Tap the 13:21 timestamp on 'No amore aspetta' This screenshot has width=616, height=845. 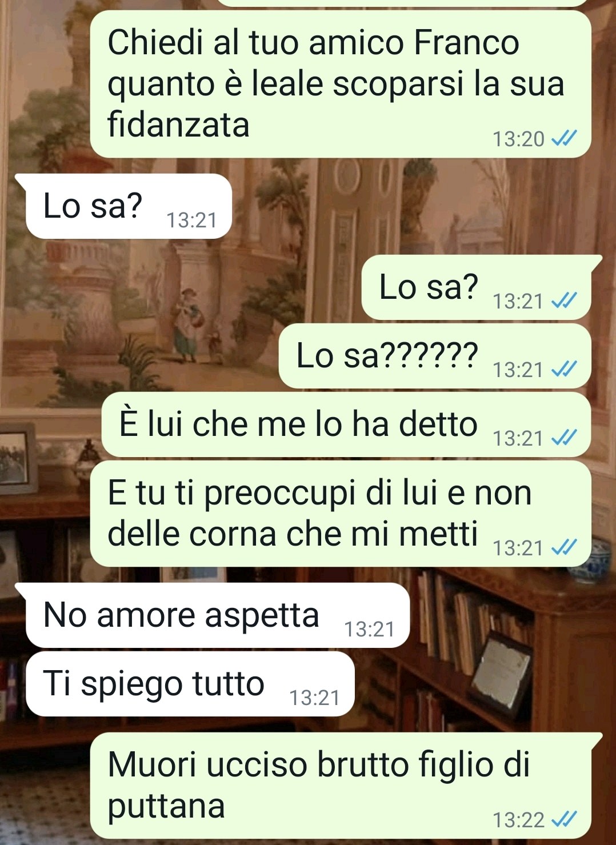tap(369, 629)
